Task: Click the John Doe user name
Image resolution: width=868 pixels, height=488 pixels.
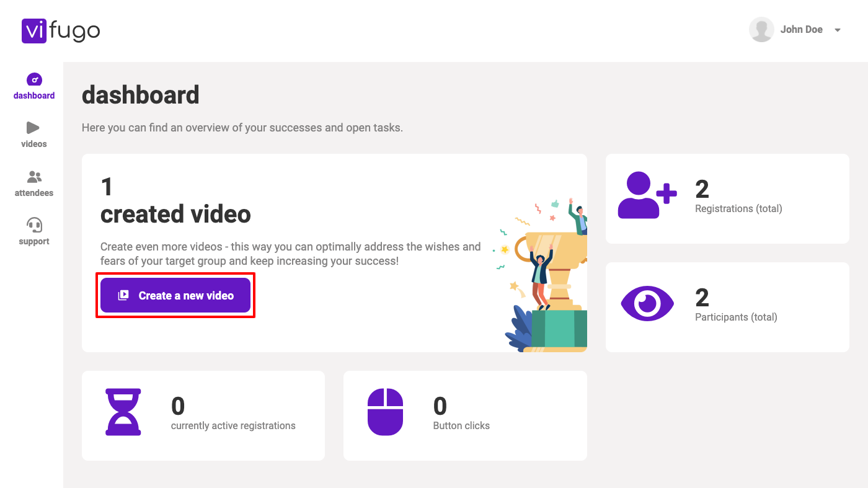Action: point(801,30)
